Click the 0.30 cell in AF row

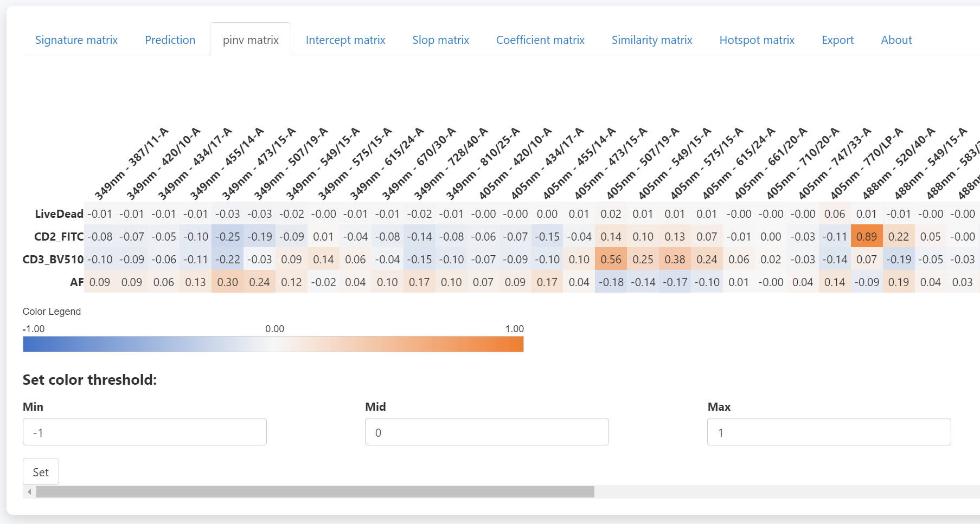[227, 282]
